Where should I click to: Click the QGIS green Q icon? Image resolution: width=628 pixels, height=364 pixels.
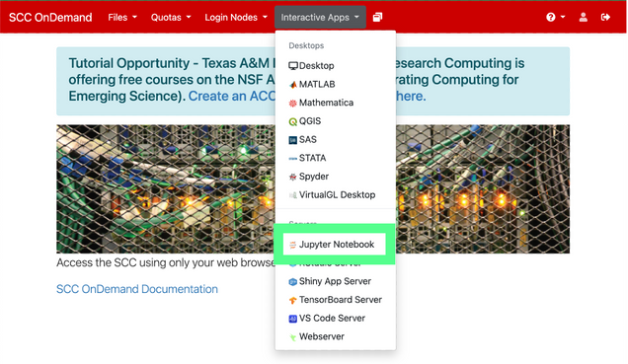click(x=293, y=121)
